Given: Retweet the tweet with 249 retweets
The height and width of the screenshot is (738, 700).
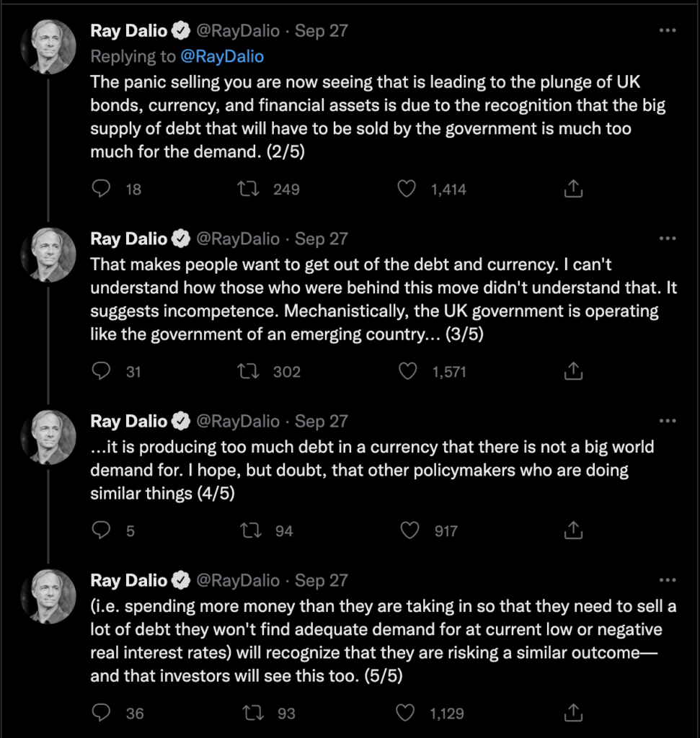Looking at the screenshot, I should pyautogui.click(x=247, y=189).
